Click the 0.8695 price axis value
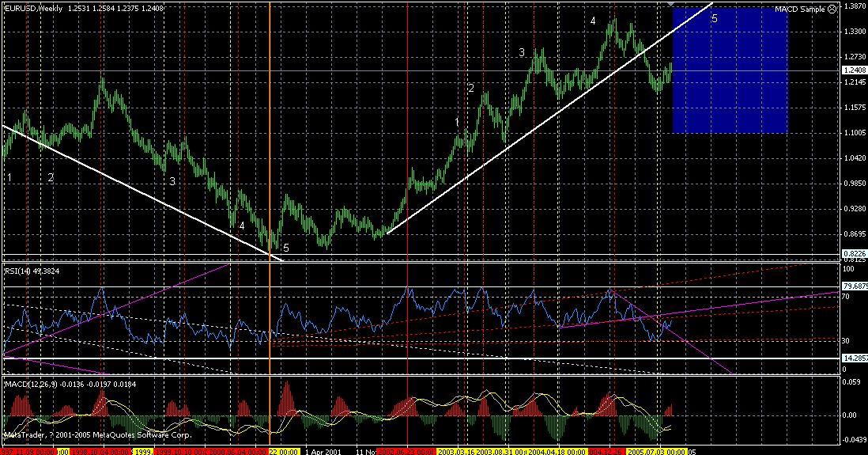Image resolution: width=868 pixels, height=455 pixels. [855, 234]
